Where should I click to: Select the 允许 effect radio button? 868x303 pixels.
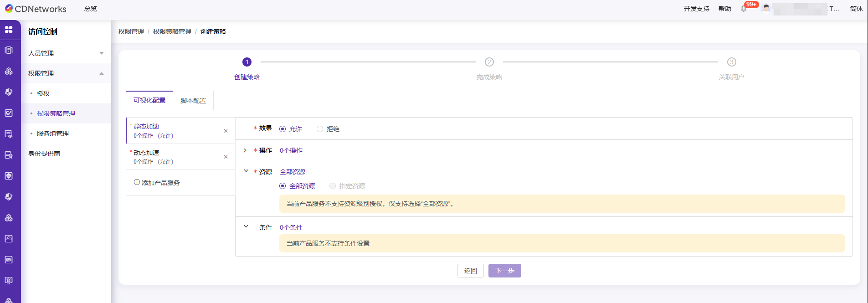282,129
